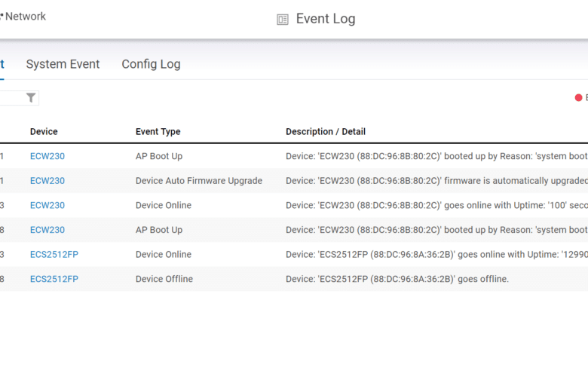Click the Network label in the header
588x389 pixels.
tap(26, 17)
